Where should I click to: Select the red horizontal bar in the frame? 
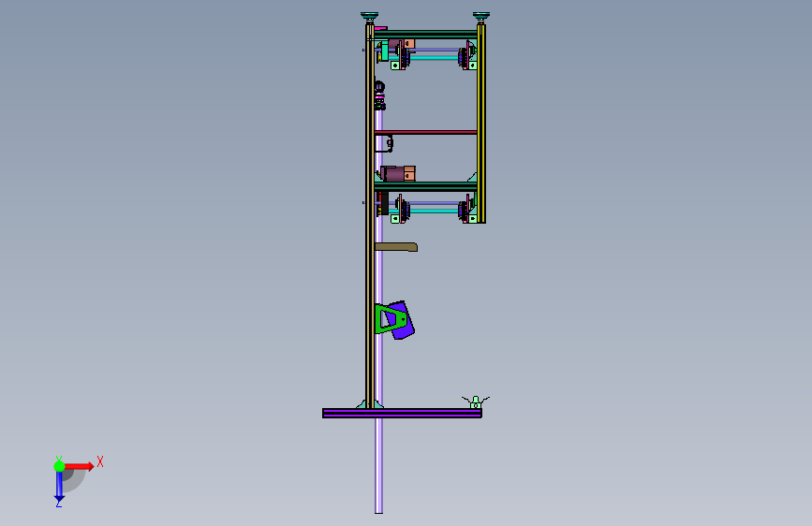(x=426, y=133)
